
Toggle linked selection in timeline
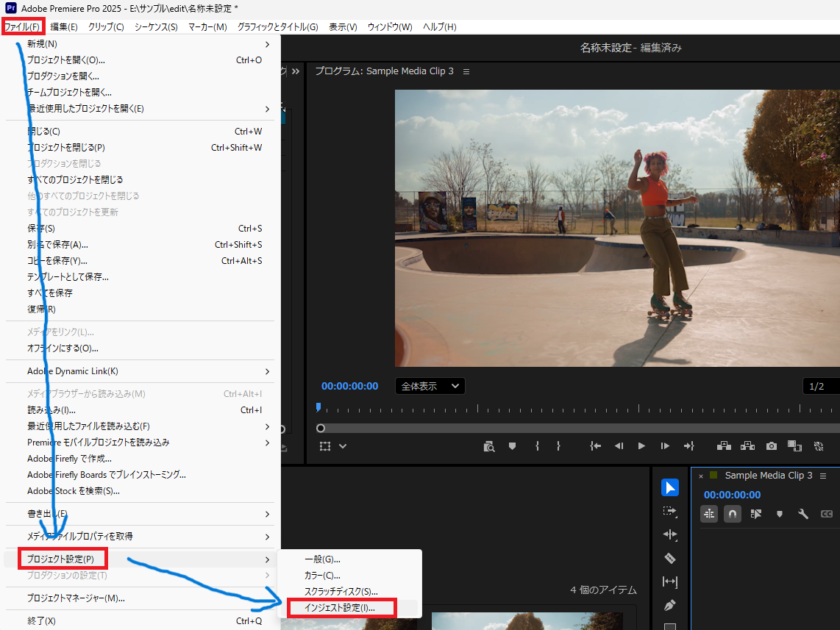click(x=756, y=514)
